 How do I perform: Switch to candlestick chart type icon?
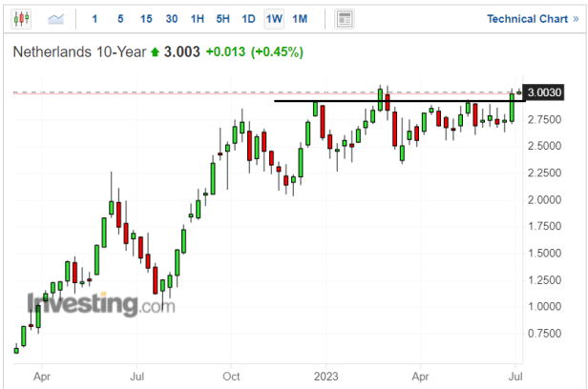[x=21, y=18]
